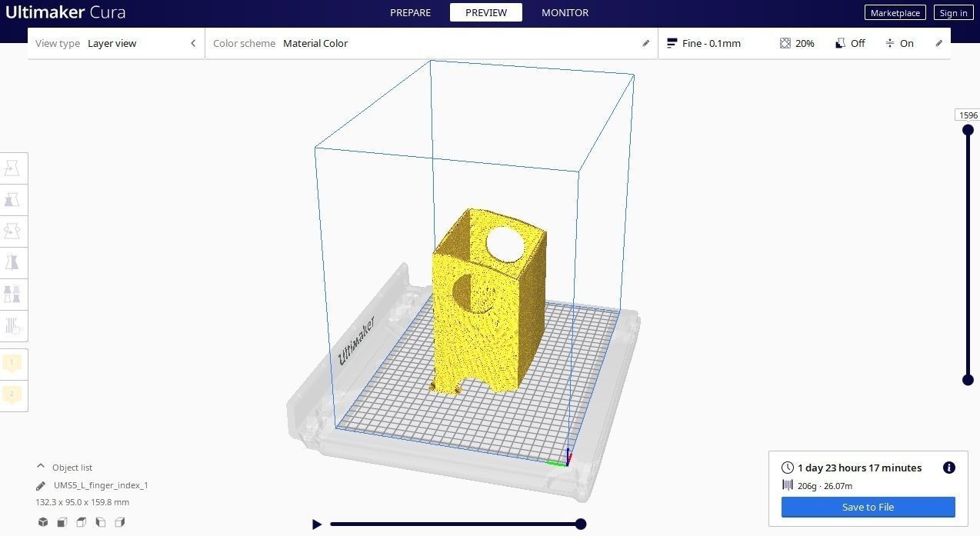Edit print settings with the pencil icon
The image size is (980, 536).
tap(939, 43)
